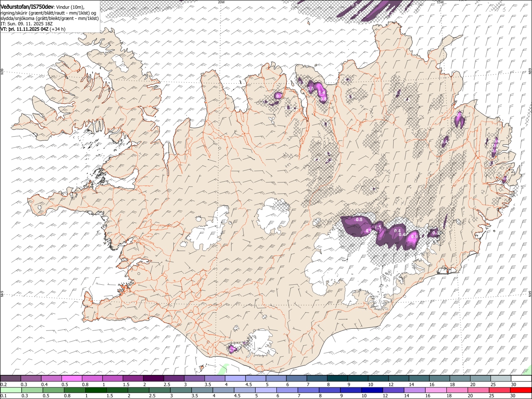The width and height of the screenshot is (532, 399).
Task: Pick lower legend's darkest green 1 swatch
Action: click(x=95, y=390)
